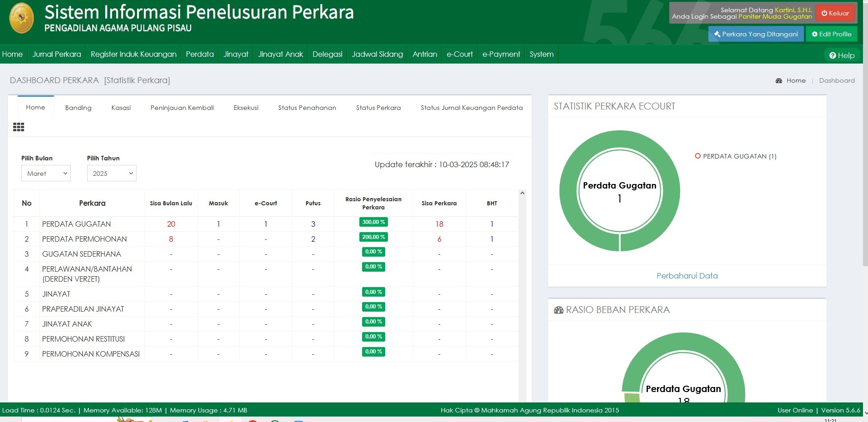Open Perkara Yang Ditangani gavel button
This screenshot has width=868, height=422.
pyautogui.click(x=755, y=34)
